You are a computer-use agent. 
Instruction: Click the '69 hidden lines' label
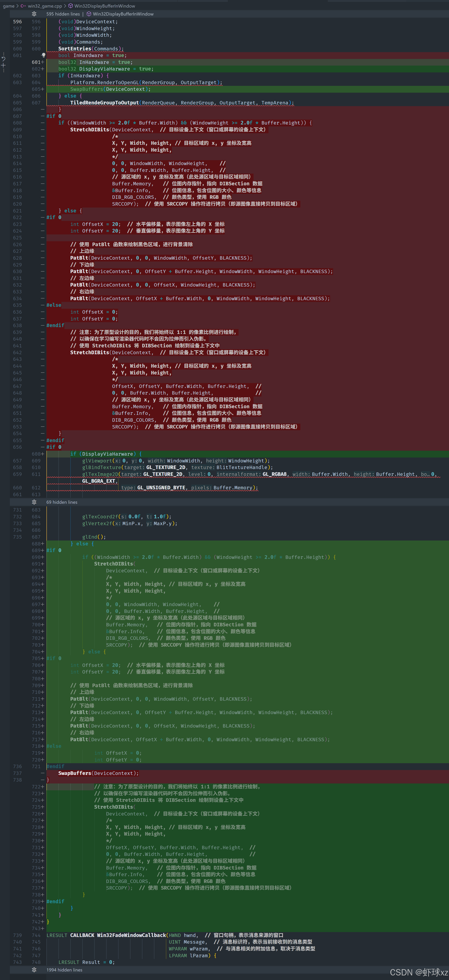[62, 502]
